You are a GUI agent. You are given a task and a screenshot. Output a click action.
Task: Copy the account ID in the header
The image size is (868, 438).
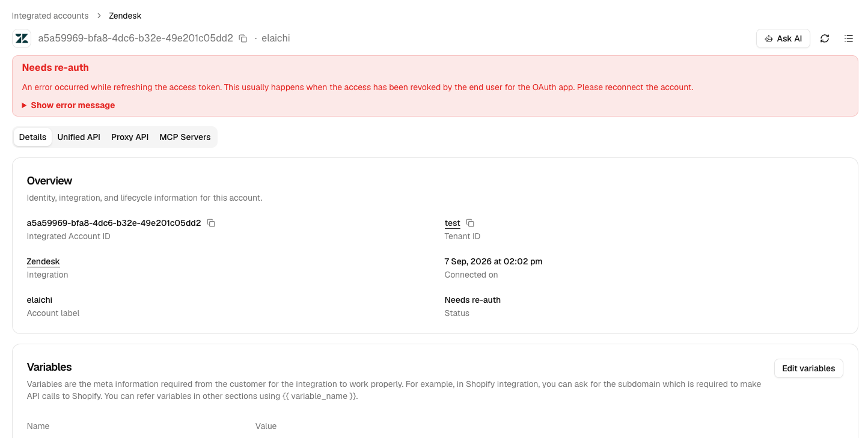(243, 38)
